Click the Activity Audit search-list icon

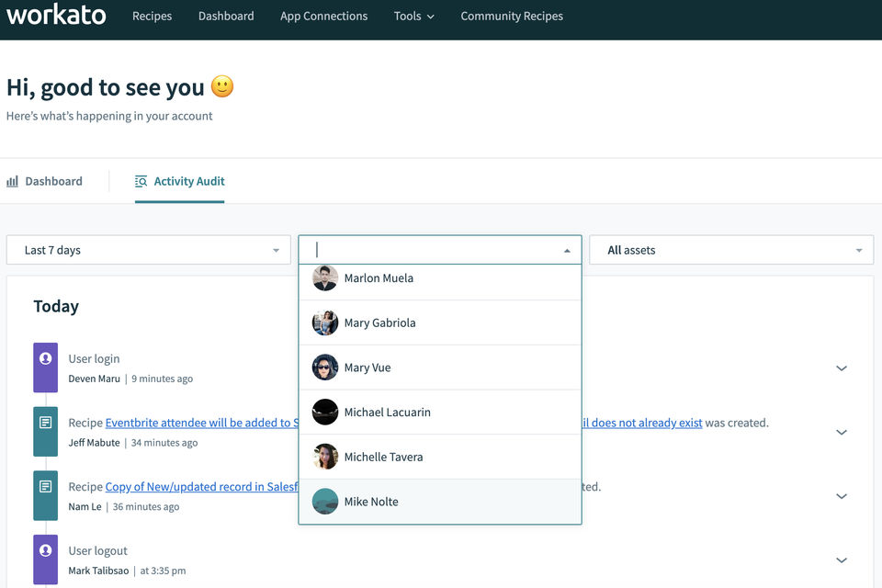pos(141,181)
